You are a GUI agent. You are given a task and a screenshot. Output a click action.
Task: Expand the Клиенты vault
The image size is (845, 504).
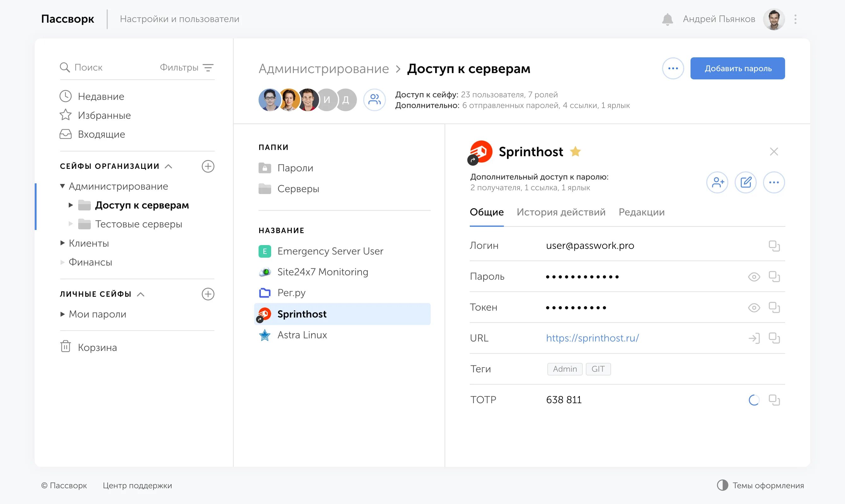[x=62, y=243]
